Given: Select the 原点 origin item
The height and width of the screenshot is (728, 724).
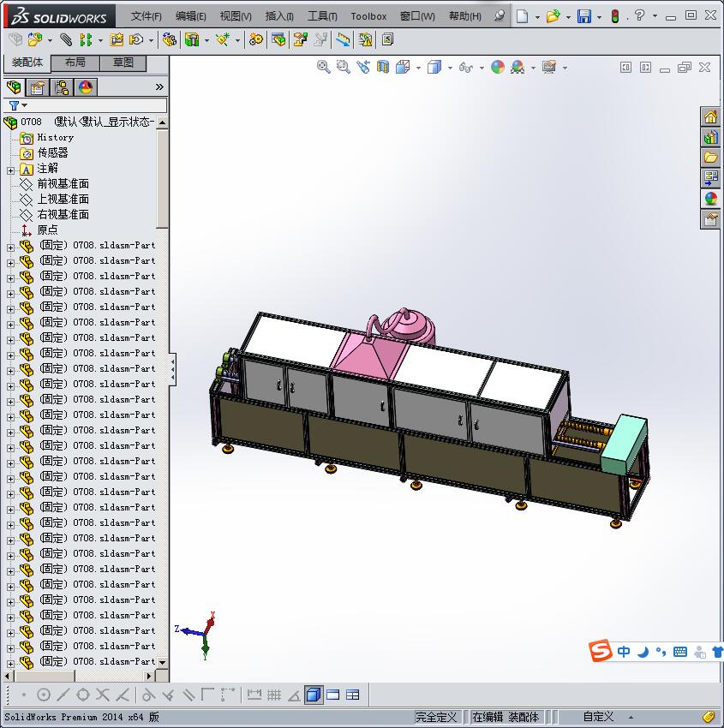Looking at the screenshot, I should click(47, 230).
